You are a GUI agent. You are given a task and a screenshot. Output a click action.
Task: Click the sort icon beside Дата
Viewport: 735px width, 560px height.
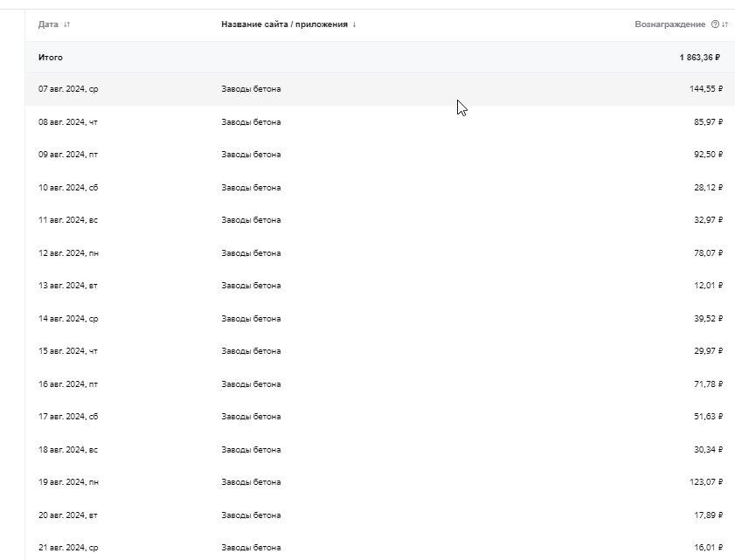tap(67, 24)
